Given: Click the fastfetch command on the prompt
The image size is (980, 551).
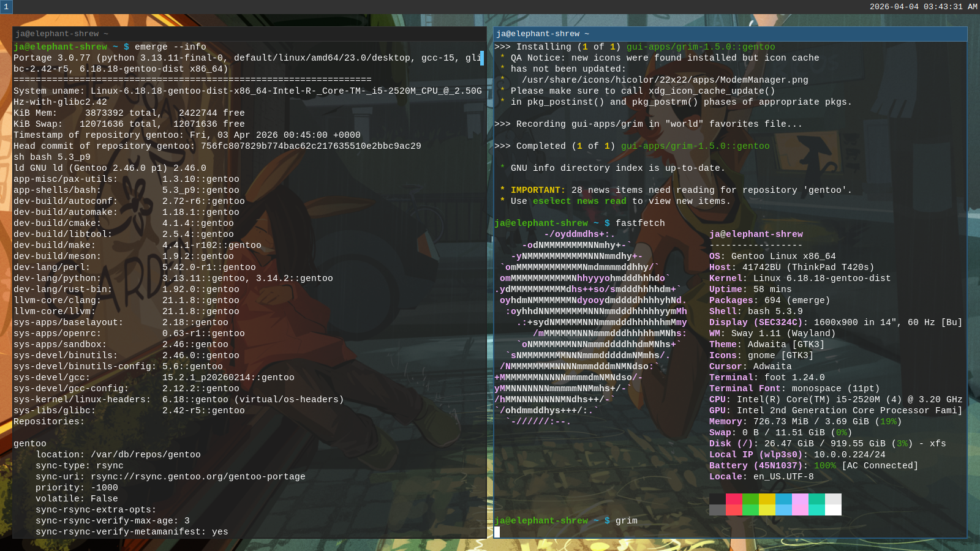Looking at the screenshot, I should [x=640, y=223].
